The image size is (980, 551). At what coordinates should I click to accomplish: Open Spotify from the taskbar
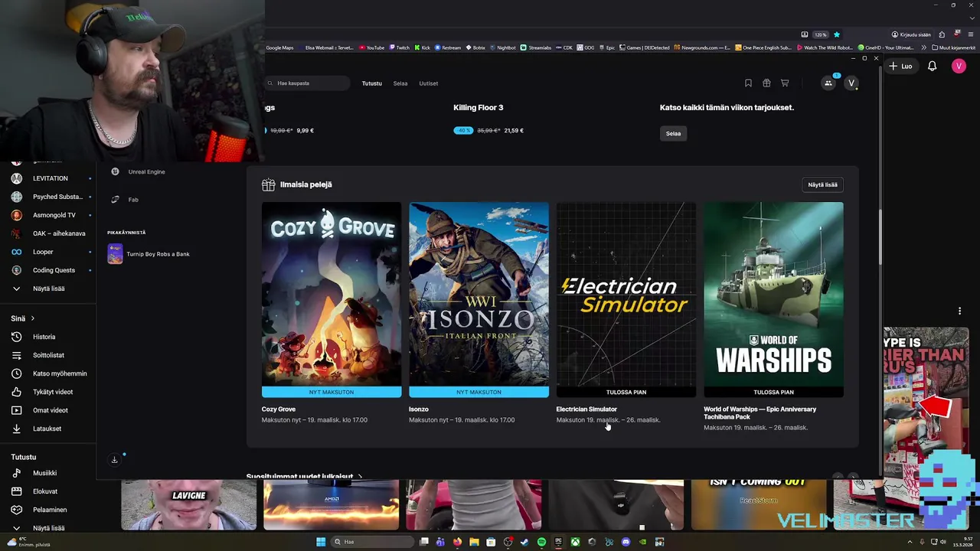click(541, 542)
